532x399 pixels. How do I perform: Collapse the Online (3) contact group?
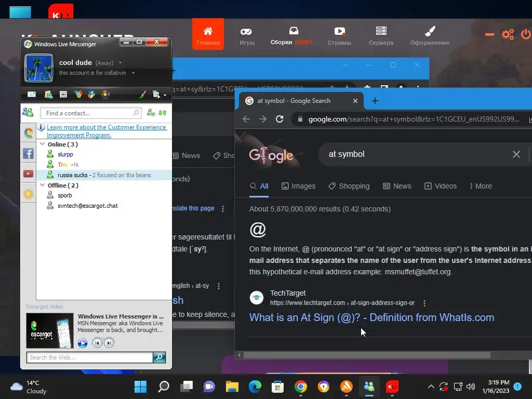point(43,144)
